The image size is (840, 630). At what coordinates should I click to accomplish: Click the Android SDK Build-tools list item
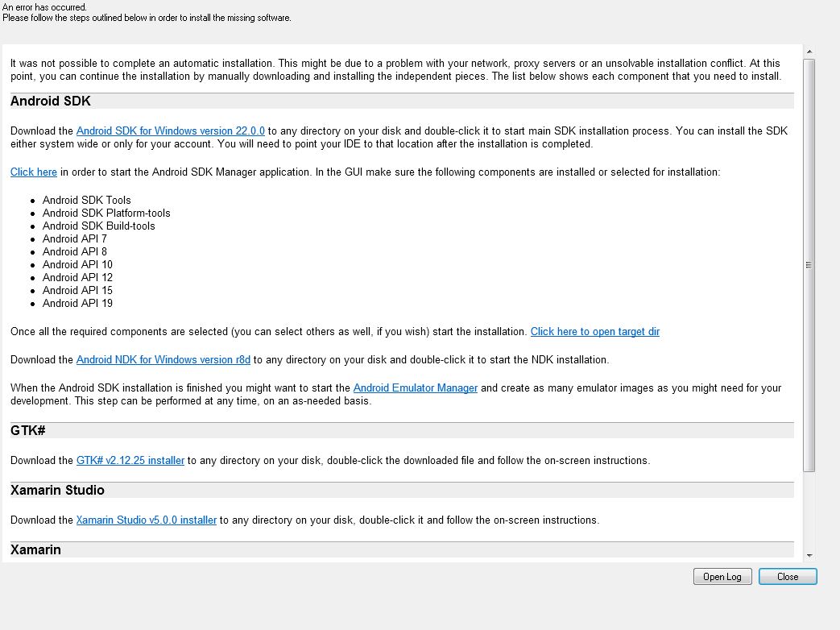click(x=98, y=226)
